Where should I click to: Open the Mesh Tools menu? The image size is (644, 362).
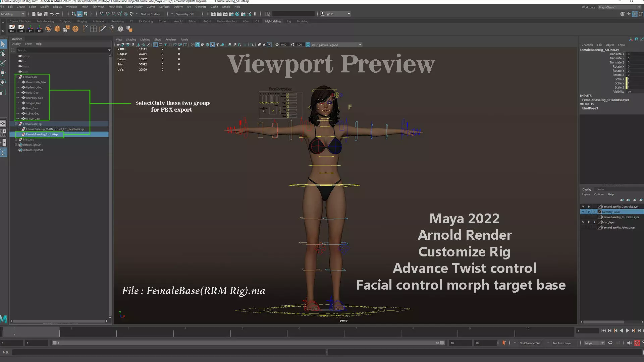(115, 7)
